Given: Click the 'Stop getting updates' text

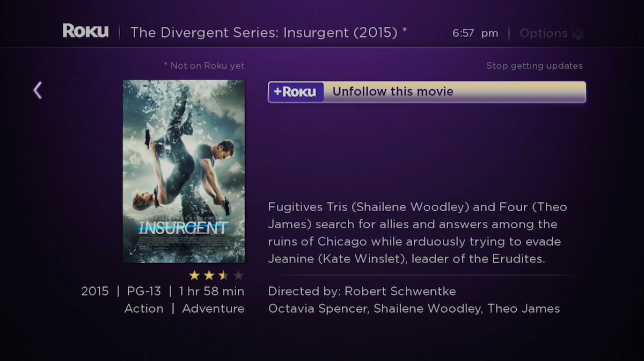Looking at the screenshot, I should coord(534,66).
